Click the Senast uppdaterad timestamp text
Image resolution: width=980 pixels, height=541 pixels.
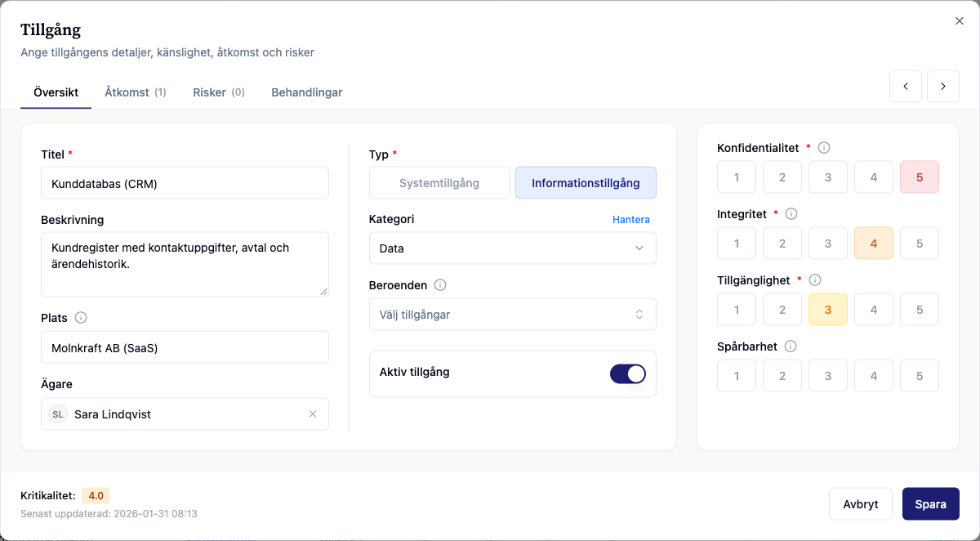[109, 514]
